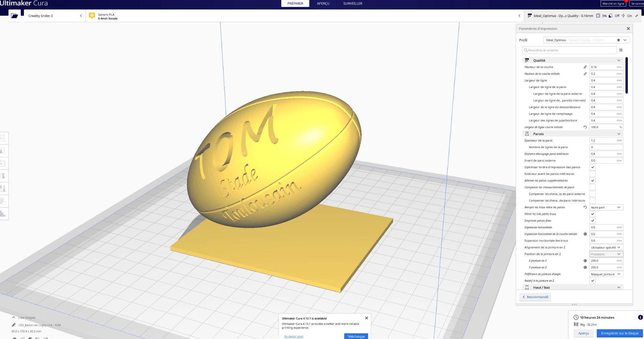
Task: Toggle Relatif à la jointure en Z
Action: click(592, 281)
